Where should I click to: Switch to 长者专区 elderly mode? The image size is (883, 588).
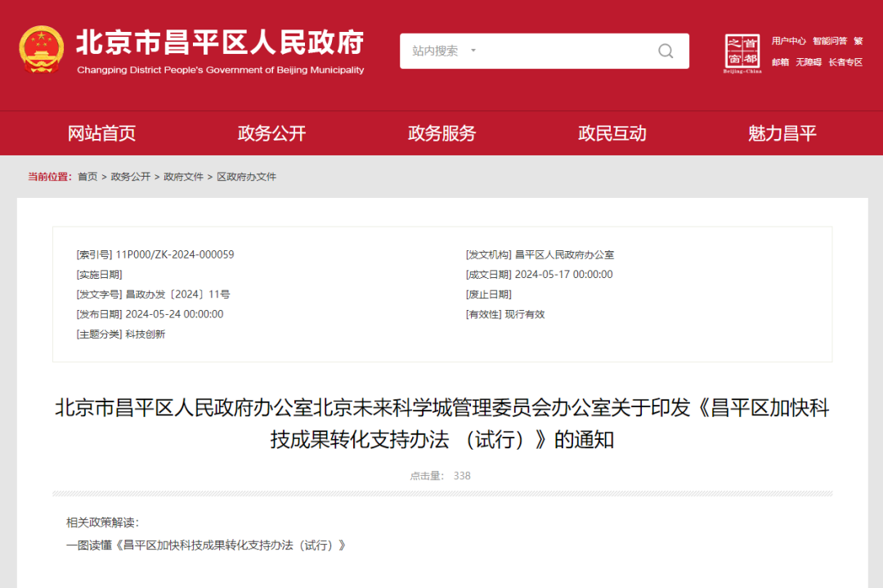pos(845,62)
